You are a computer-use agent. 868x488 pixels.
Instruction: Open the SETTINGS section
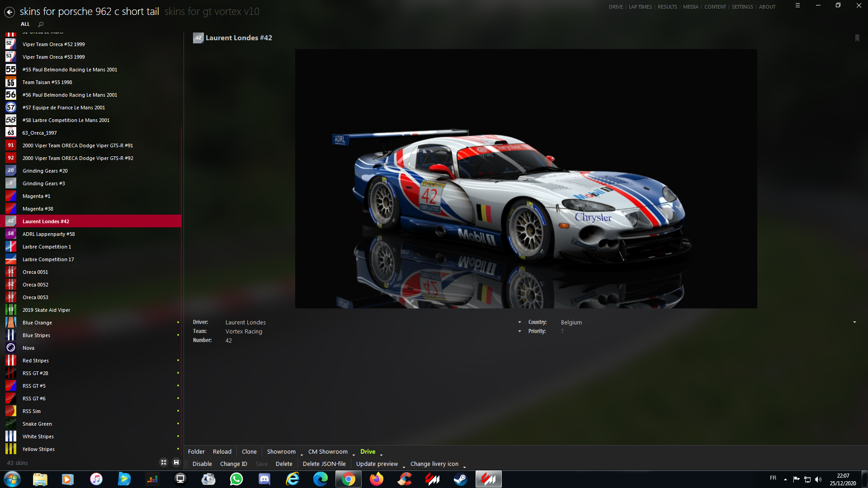click(x=742, y=7)
